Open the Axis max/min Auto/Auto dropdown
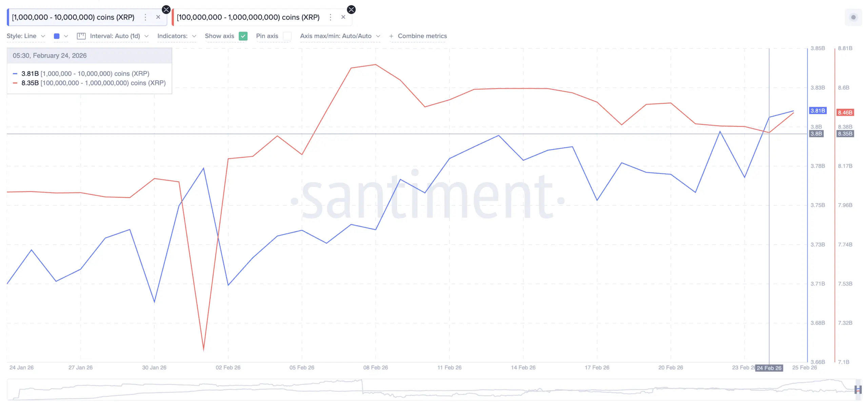This screenshot has height=402, width=868. coord(340,36)
